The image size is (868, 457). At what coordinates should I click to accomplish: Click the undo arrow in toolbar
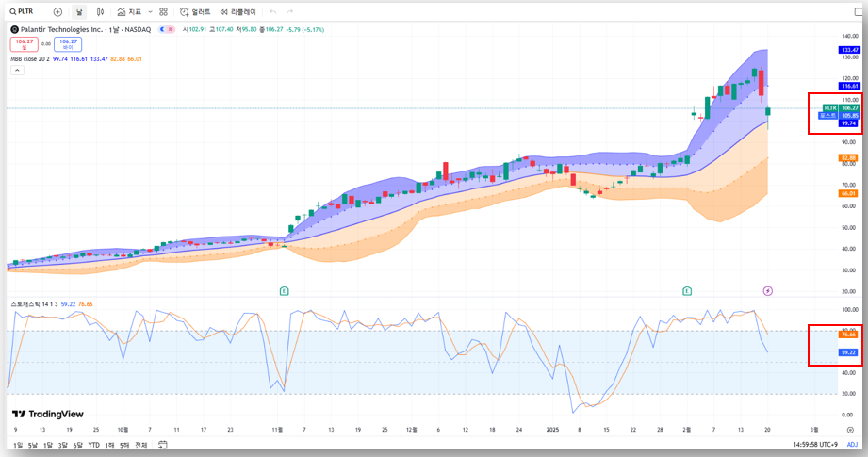click(273, 11)
